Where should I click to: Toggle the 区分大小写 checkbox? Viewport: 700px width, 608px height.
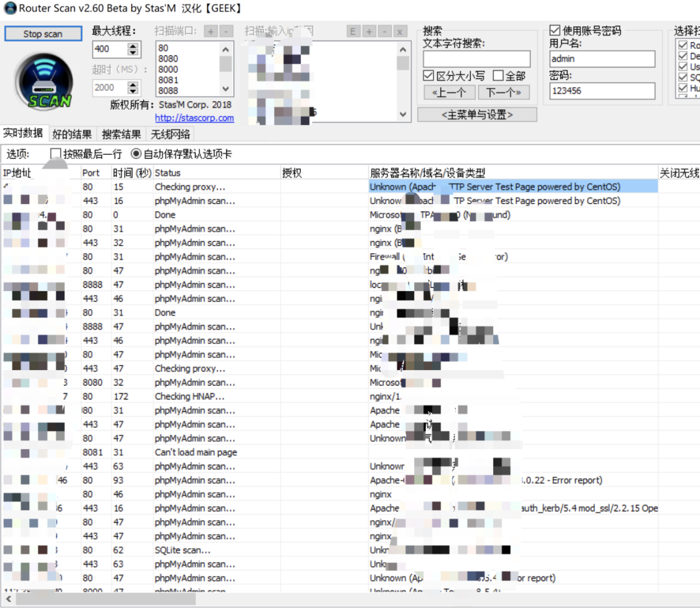[x=428, y=76]
